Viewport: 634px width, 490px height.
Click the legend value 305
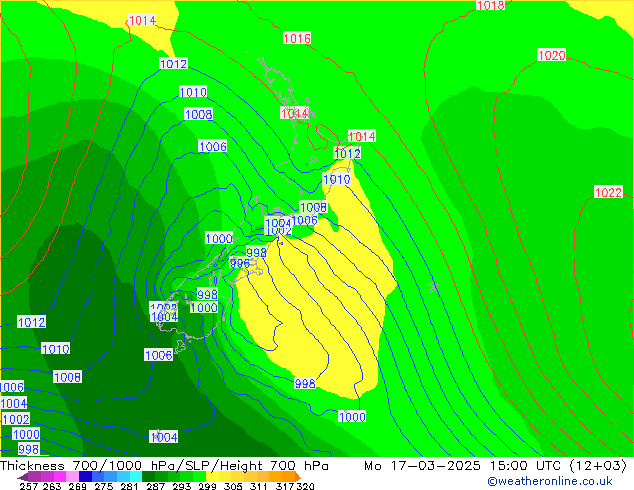233,486
